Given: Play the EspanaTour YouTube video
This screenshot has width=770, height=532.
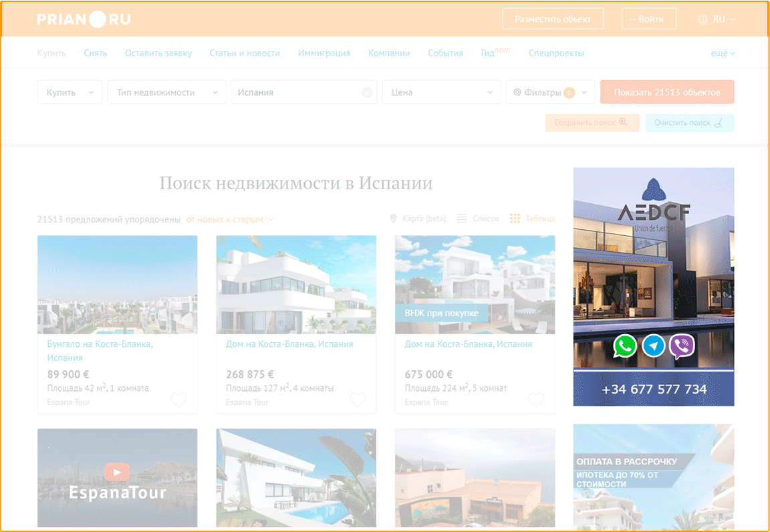Looking at the screenshot, I should (x=117, y=473).
